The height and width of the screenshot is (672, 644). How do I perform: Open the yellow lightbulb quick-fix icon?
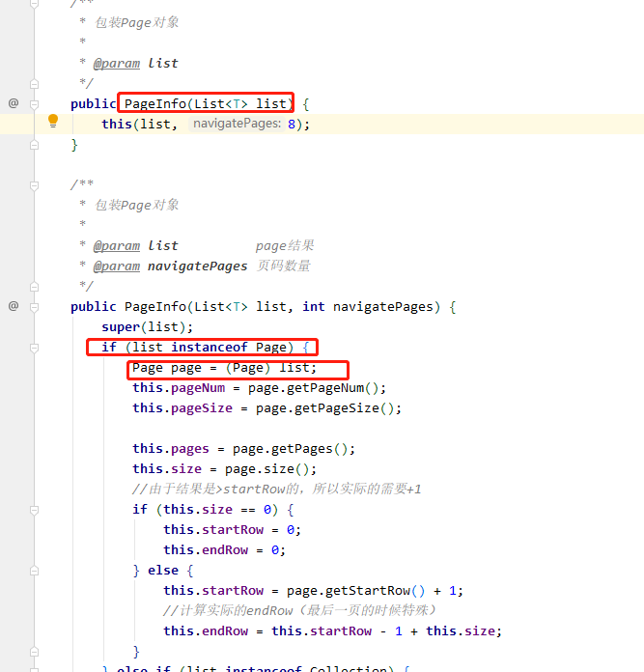(53, 121)
